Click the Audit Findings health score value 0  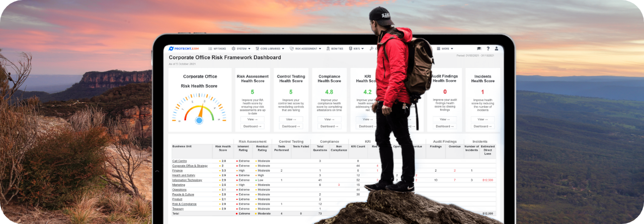coord(445,92)
